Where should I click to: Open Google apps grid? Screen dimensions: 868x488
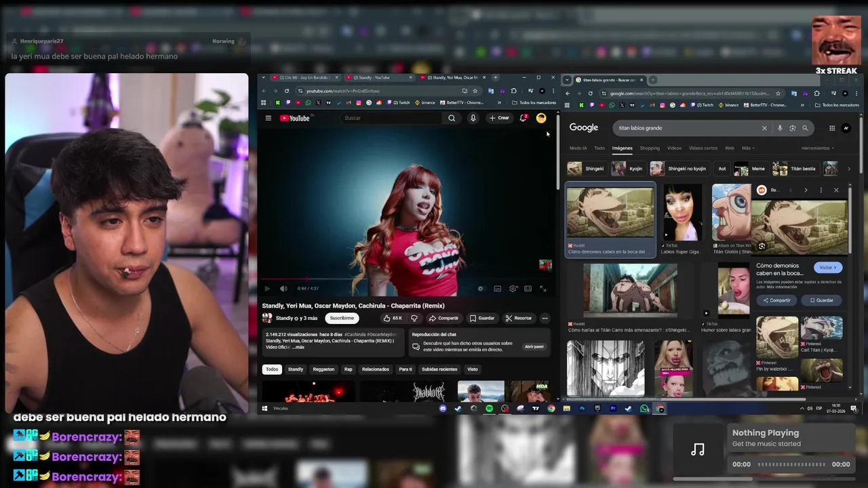[832, 128]
